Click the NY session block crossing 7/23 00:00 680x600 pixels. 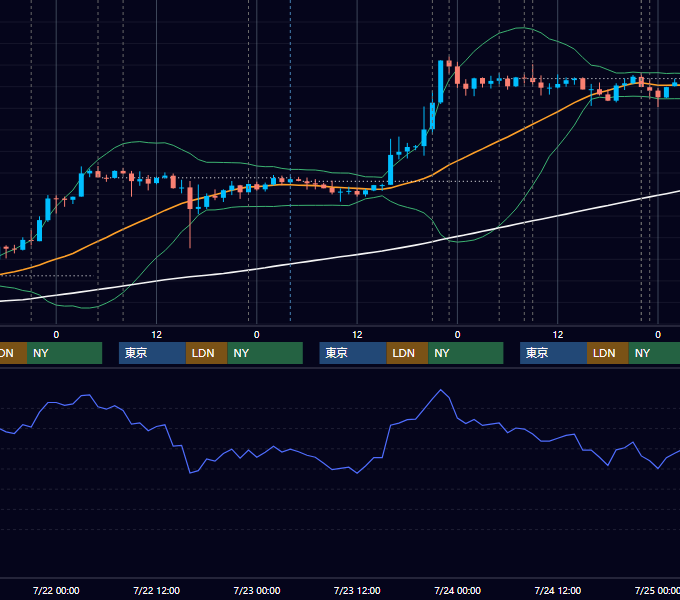point(265,353)
